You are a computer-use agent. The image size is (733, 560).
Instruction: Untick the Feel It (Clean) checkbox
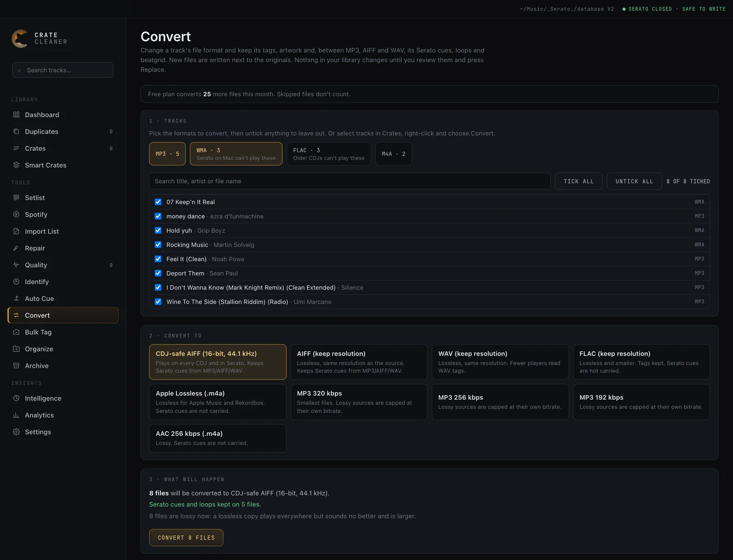[158, 259]
